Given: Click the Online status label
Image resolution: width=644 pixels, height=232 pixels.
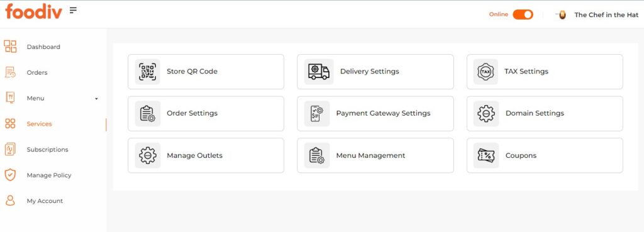Looking at the screenshot, I should coord(499,14).
